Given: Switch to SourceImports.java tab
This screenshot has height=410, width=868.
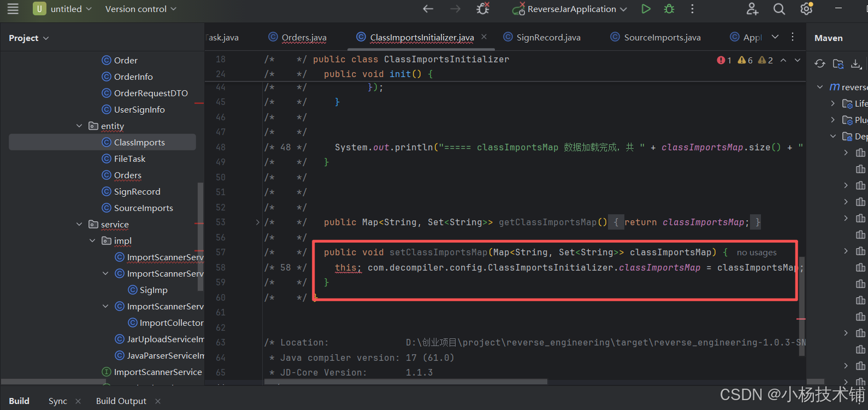Looking at the screenshot, I should (x=656, y=37).
